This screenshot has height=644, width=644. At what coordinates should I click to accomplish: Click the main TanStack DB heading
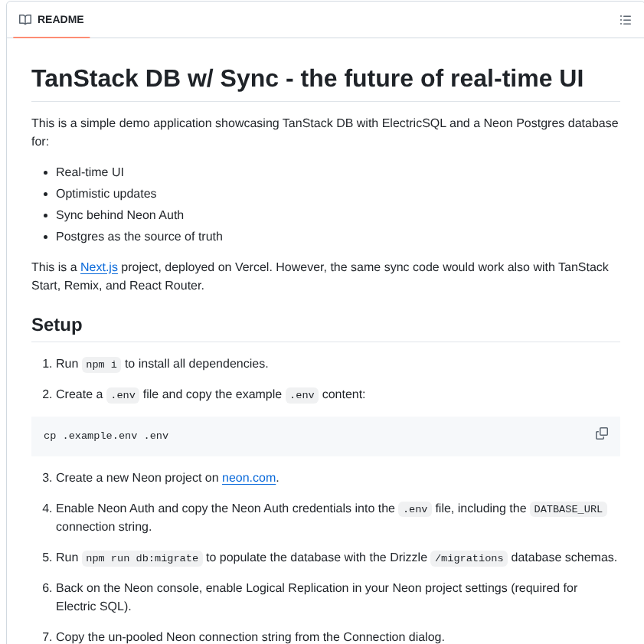306,78
